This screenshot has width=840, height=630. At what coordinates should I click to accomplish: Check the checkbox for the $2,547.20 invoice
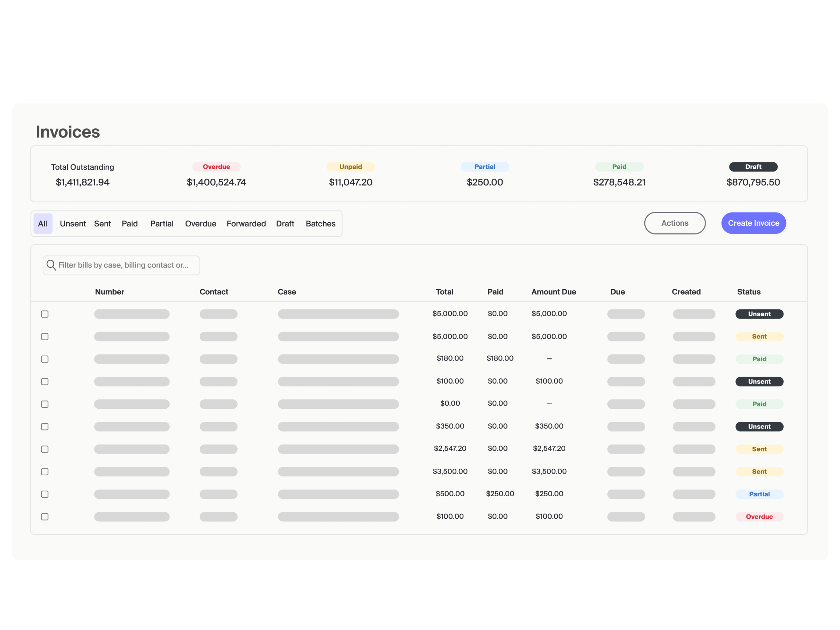[45, 449]
